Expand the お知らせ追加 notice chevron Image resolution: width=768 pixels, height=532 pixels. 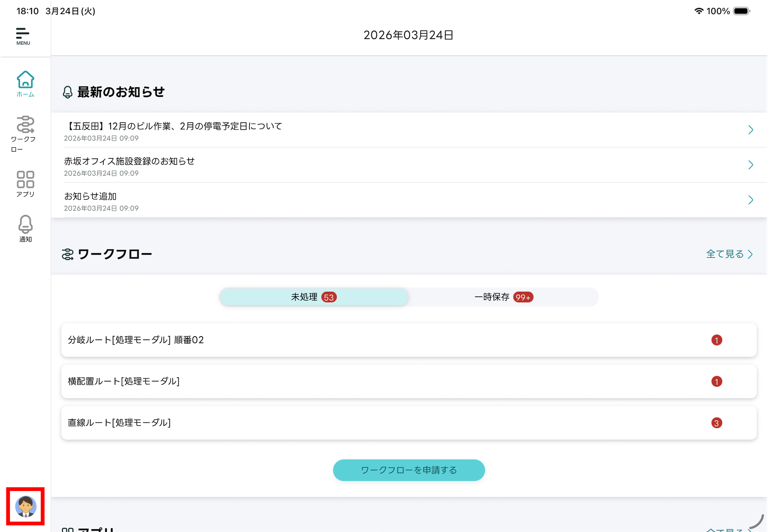750,200
